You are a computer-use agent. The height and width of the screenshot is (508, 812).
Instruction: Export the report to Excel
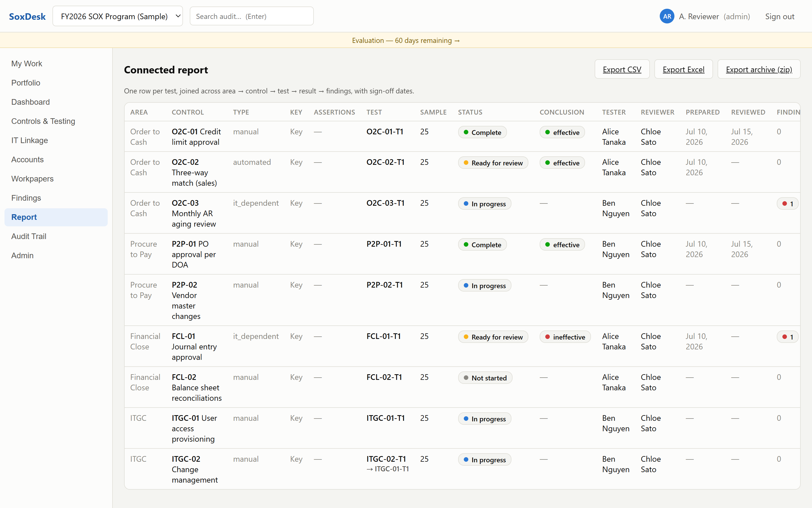683,69
